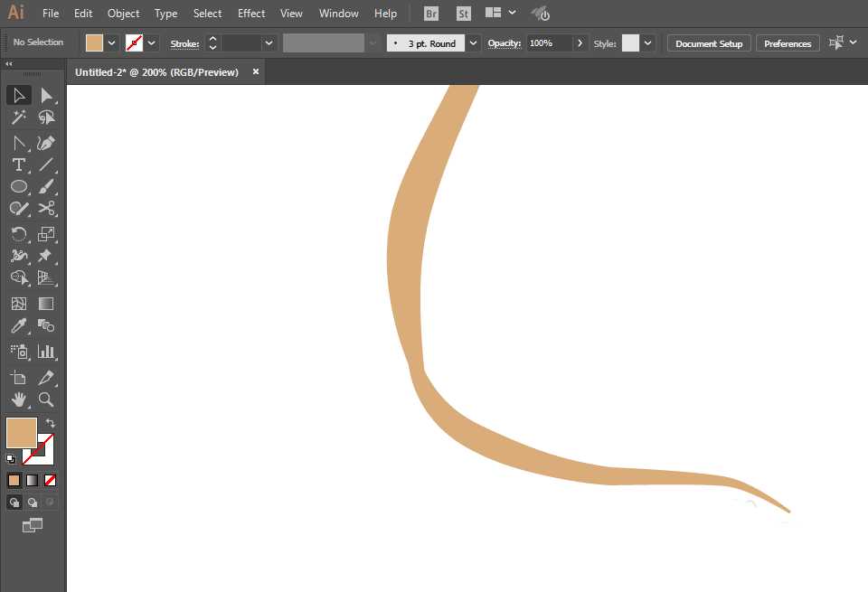
Task: Select the Direct Selection tool
Action: click(x=47, y=95)
